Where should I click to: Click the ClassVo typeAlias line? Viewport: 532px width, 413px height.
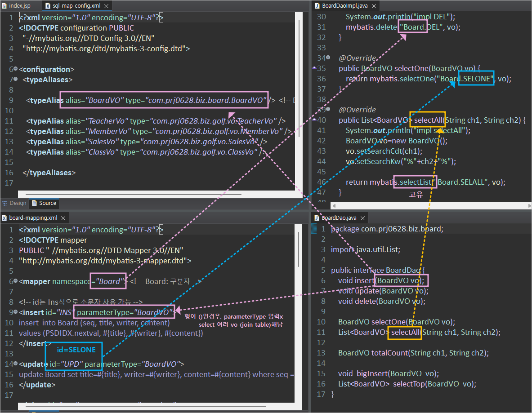coord(146,152)
